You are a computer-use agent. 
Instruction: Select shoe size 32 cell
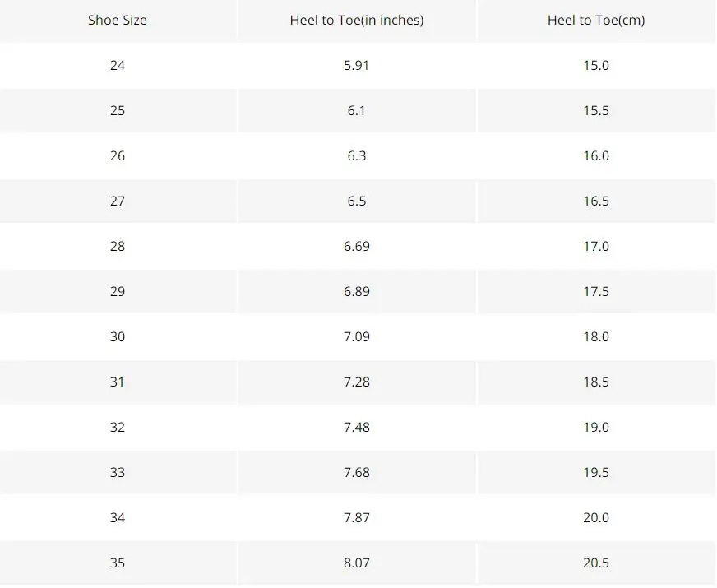pyautogui.click(x=118, y=428)
